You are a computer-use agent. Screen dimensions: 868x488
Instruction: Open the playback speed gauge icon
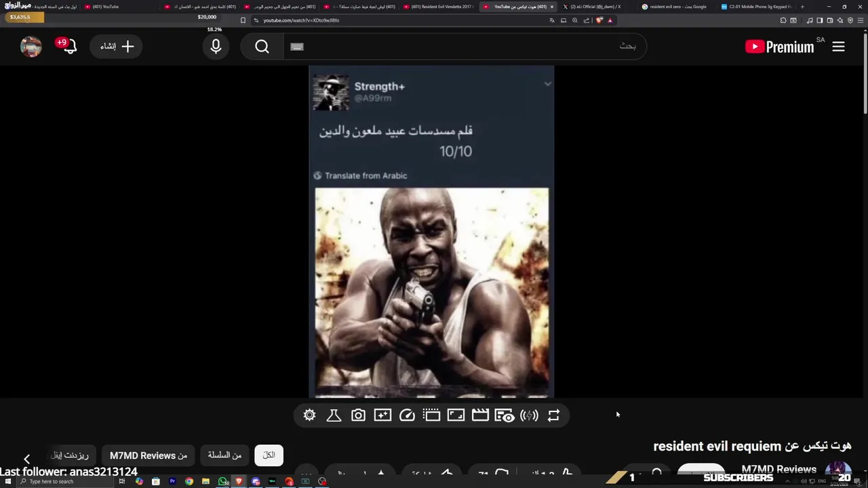[407, 415]
